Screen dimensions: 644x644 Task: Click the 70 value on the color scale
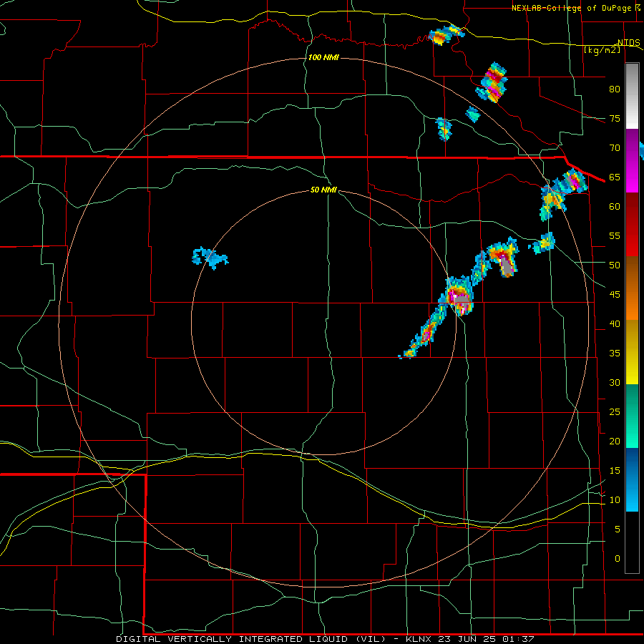tap(615, 148)
